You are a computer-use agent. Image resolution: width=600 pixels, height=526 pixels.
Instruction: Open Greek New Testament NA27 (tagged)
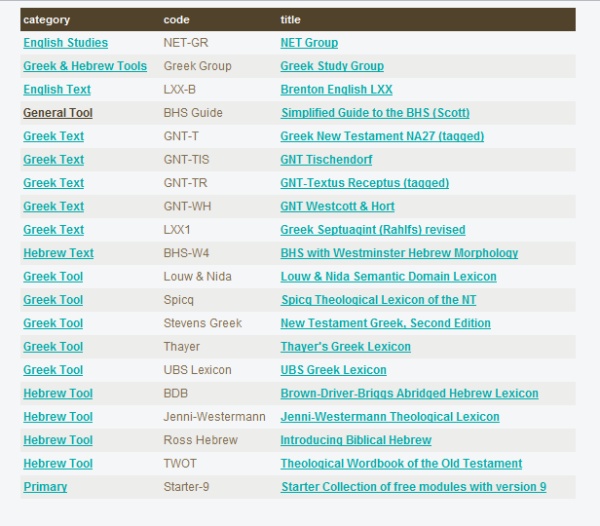[x=382, y=136]
